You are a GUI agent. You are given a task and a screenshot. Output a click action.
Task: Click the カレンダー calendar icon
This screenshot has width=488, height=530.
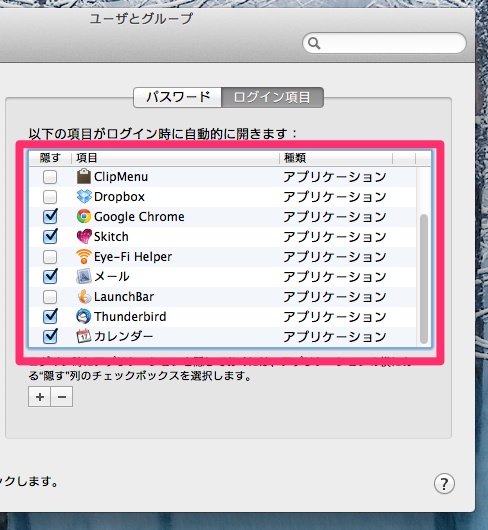(x=84, y=336)
